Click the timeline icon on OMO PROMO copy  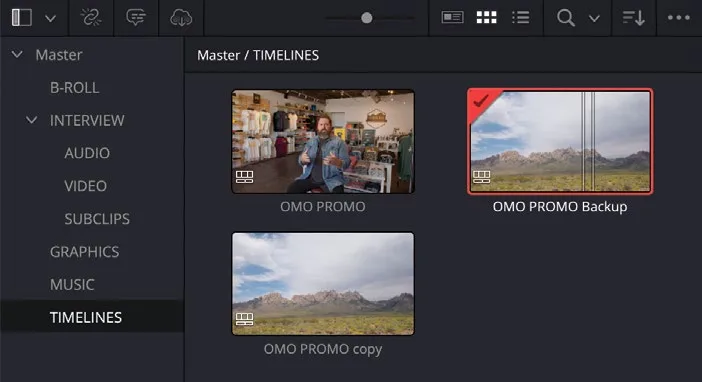244,319
